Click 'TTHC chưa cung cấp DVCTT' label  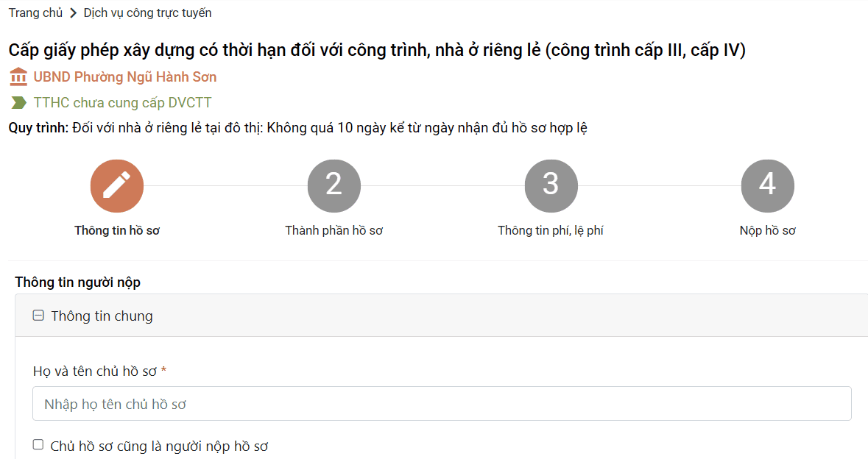122,103
